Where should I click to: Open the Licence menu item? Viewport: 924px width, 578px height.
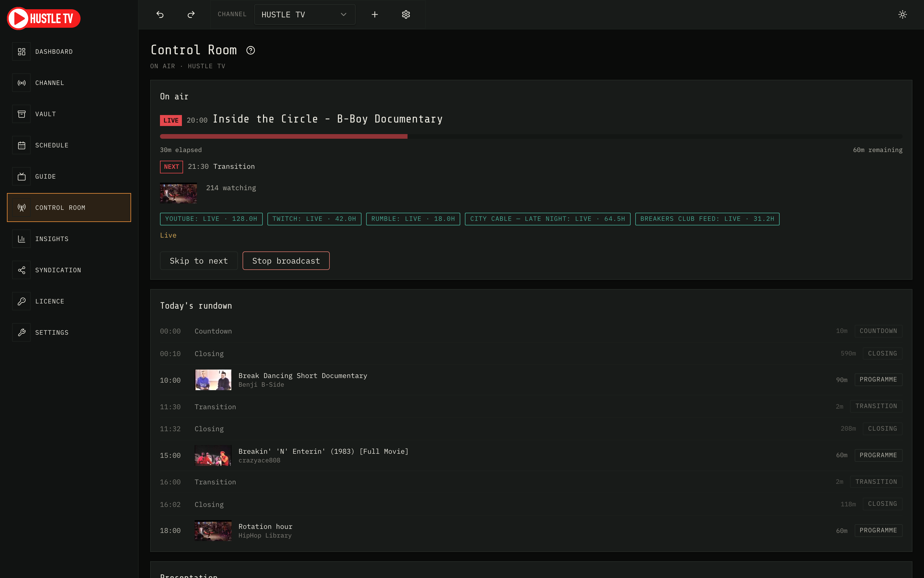coord(69,301)
